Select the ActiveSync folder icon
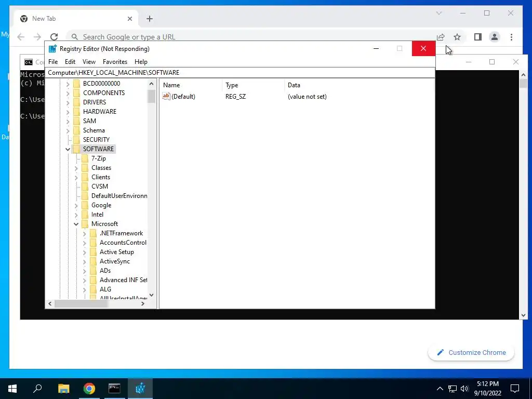Viewport: 532px width, 399px height. point(94,261)
